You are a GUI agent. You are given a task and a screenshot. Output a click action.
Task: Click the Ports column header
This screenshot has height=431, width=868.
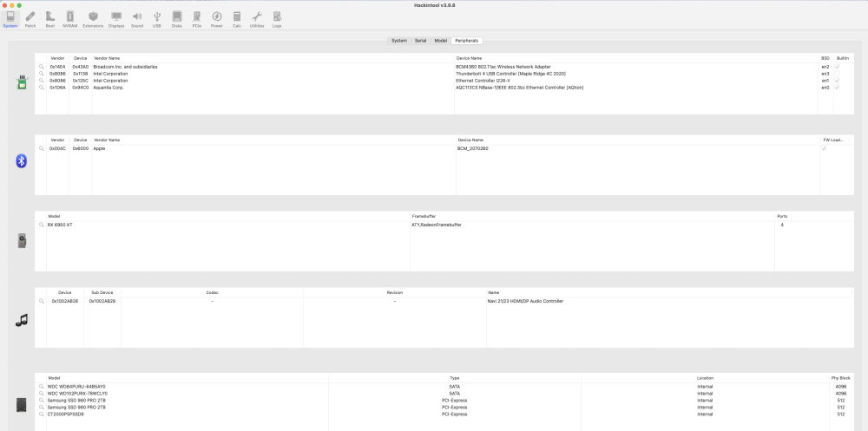[x=782, y=216]
